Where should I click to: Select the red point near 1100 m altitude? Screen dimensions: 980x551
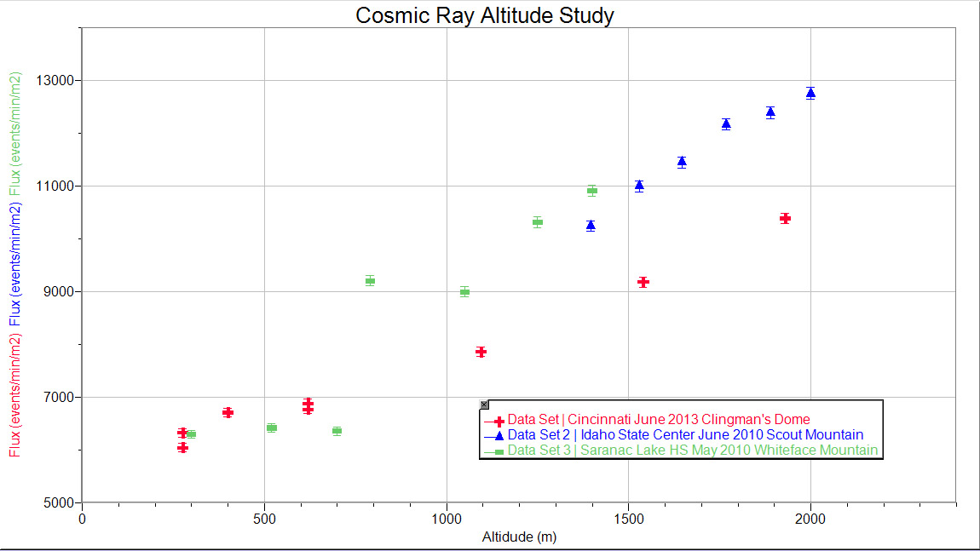(x=480, y=350)
